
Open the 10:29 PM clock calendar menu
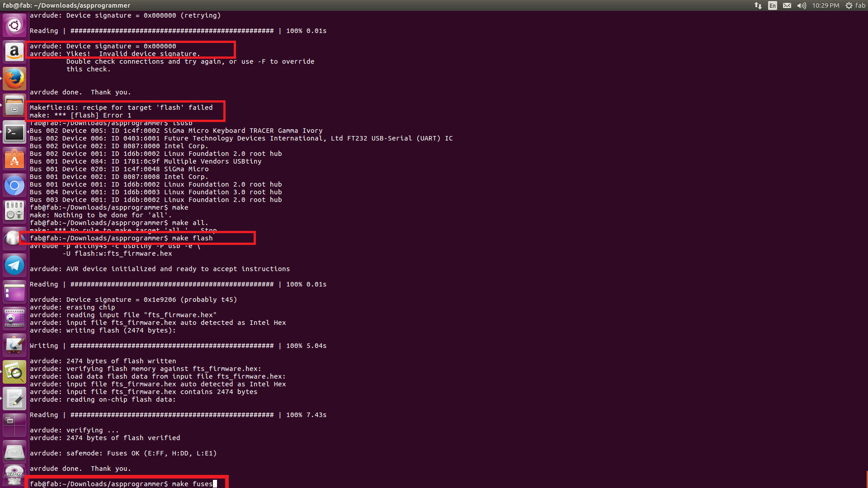click(x=826, y=5)
